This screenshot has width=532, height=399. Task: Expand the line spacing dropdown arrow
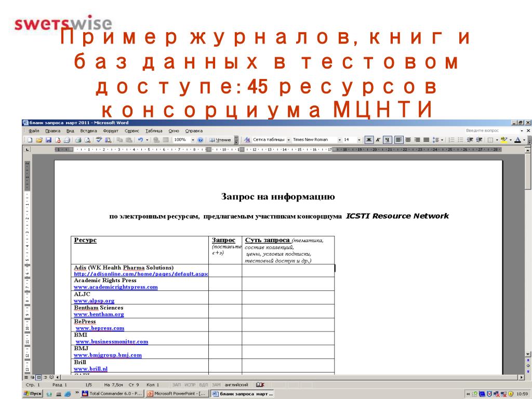pyautogui.click(x=442, y=140)
